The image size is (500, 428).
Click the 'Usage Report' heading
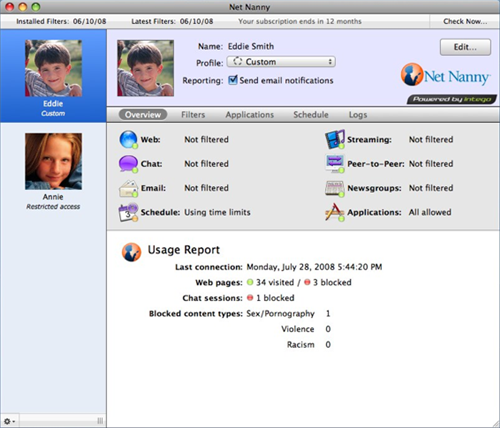184,250
